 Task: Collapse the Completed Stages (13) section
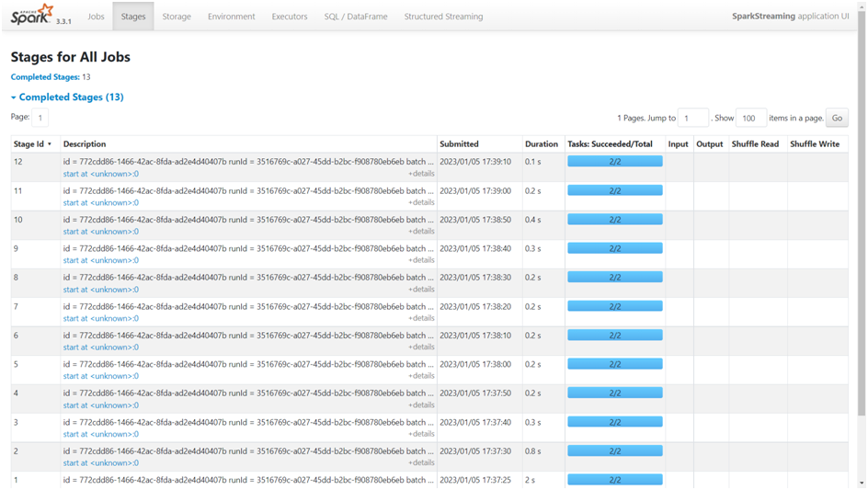point(67,97)
